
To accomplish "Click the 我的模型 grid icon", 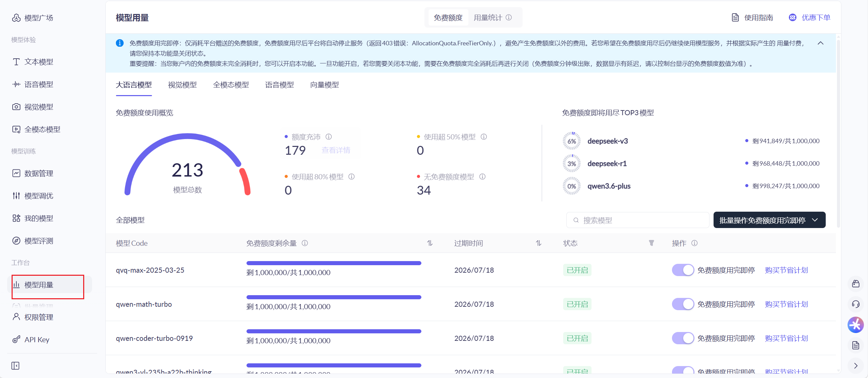I will coord(16,218).
